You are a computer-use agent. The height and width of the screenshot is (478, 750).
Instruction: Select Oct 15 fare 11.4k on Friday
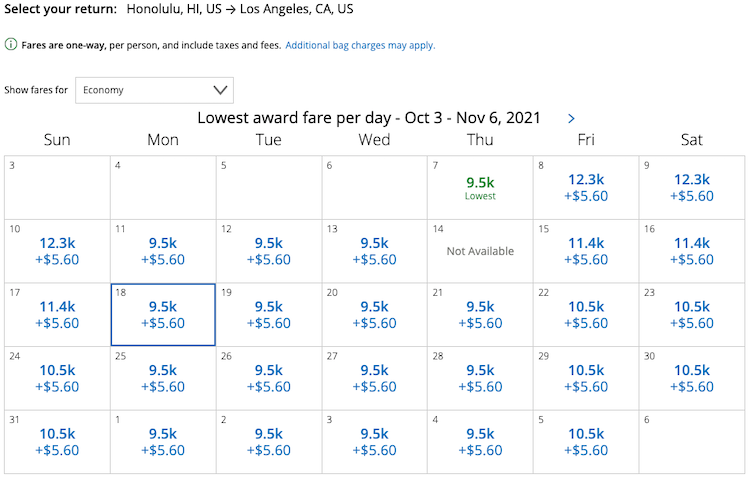coord(586,251)
